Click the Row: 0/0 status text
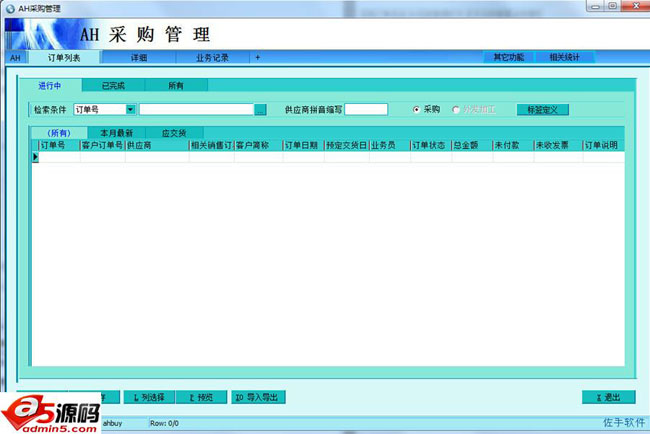The width and height of the screenshot is (650, 434). [x=165, y=423]
